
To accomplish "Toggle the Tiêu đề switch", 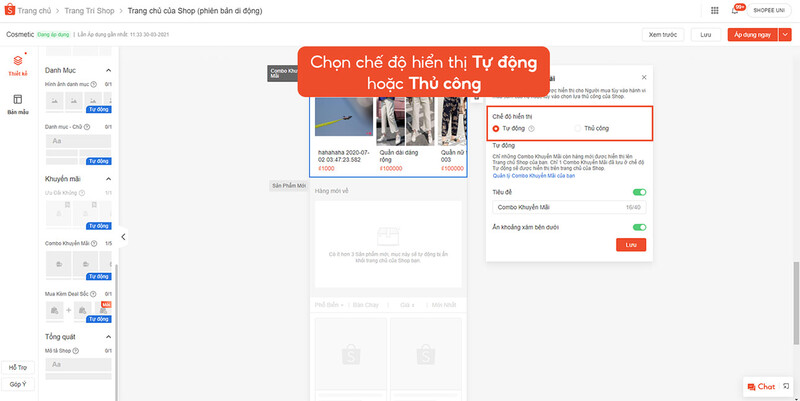I will coord(639,192).
